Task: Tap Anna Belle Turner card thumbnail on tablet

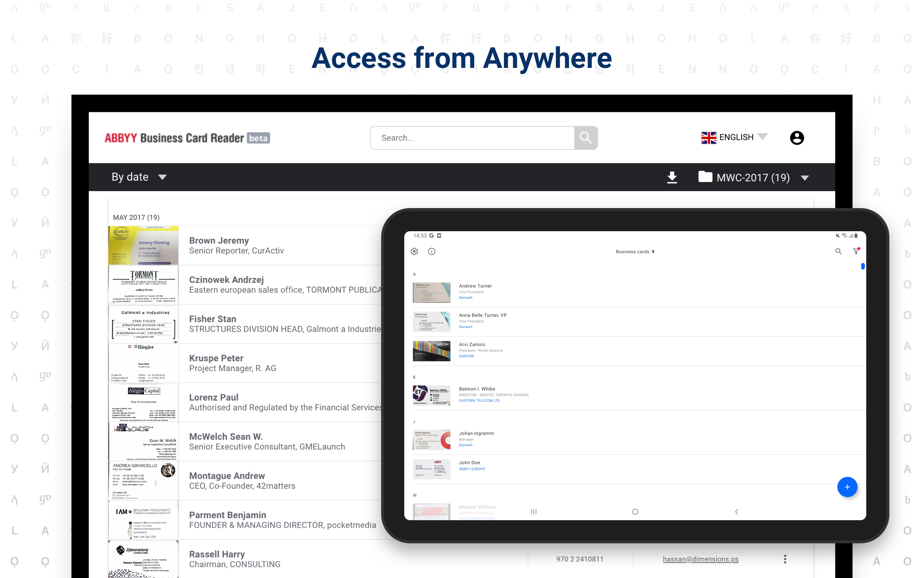Action: [431, 322]
